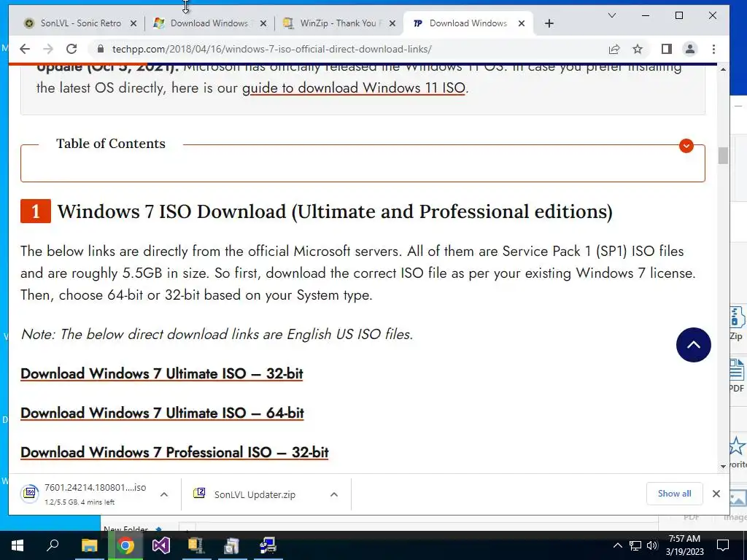
Task: Show all downloads
Action: tap(674, 494)
